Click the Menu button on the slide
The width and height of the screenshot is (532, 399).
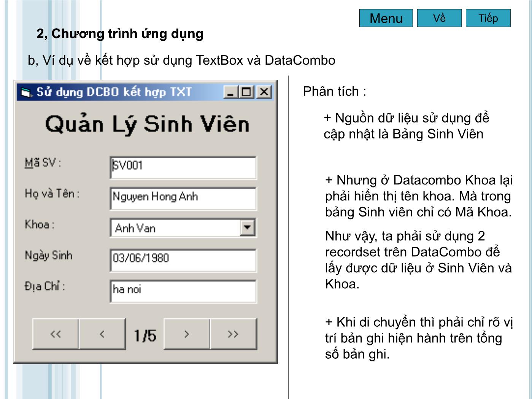pyautogui.click(x=386, y=18)
